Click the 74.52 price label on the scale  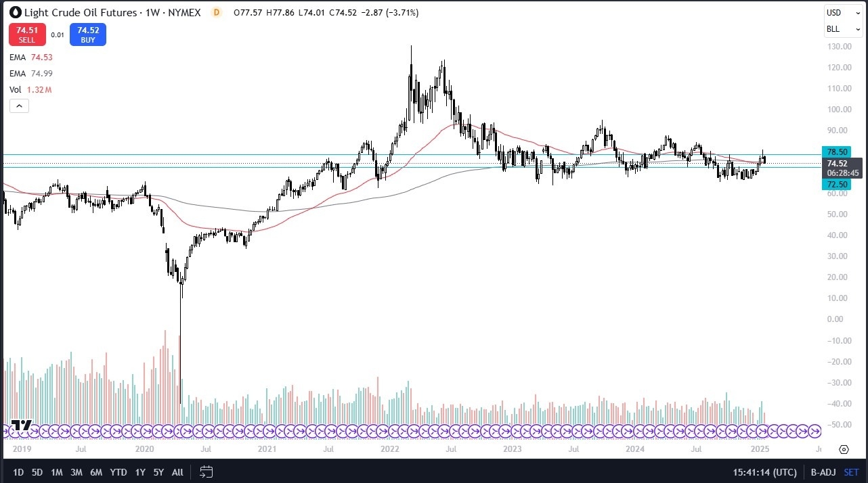tap(837, 164)
